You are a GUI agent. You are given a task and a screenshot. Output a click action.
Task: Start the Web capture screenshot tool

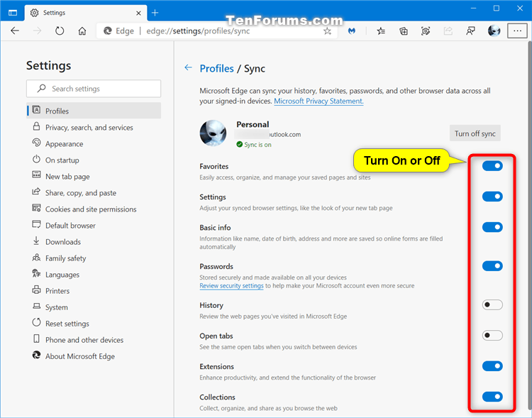coord(426,31)
